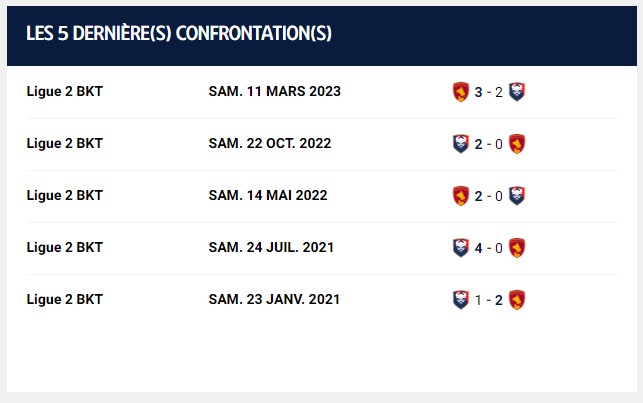
Task: Open the 2 - 0 score of 14 Mai 2022
Action: pyautogui.click(x=488, y=196)
